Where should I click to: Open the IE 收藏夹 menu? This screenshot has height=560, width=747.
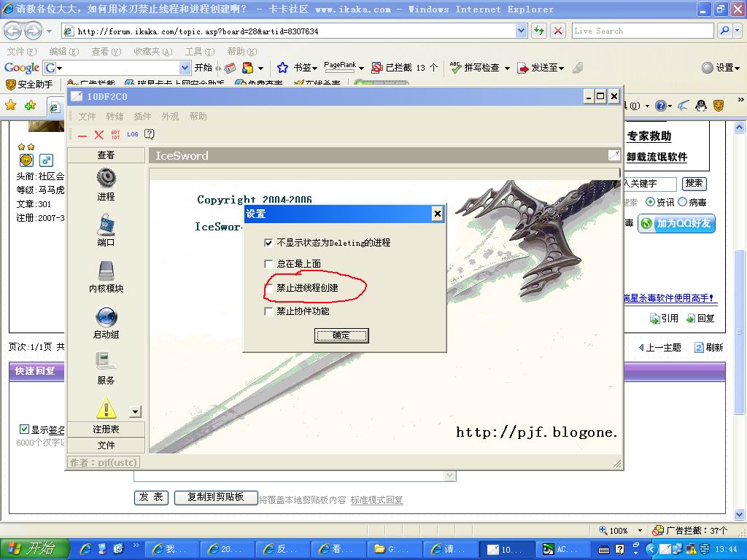point(152,52)
